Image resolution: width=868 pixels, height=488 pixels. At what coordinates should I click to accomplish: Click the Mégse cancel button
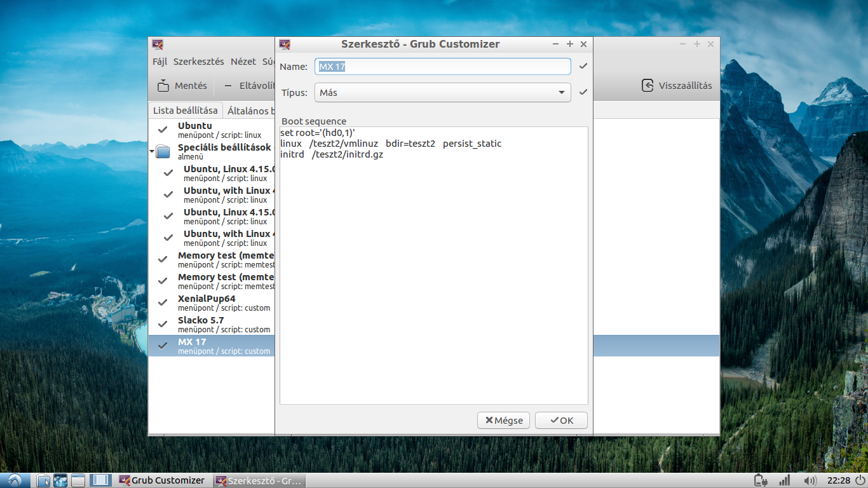pos(503,420)
